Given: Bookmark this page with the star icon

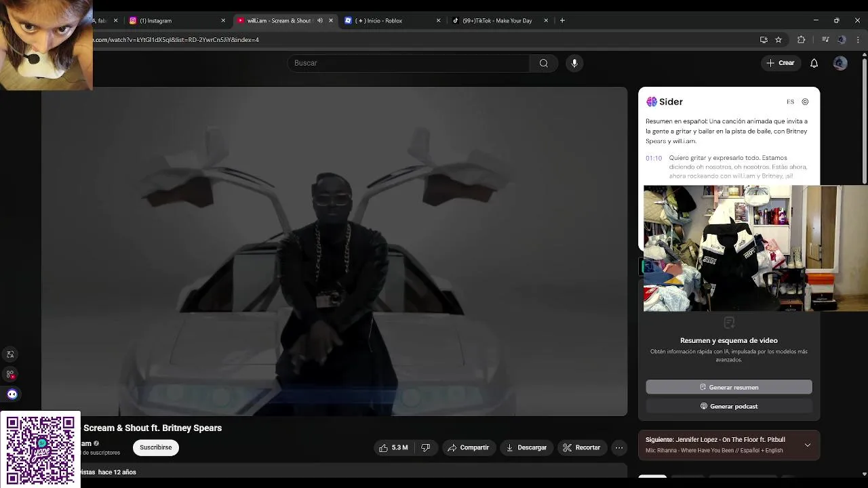Looking at the screenshot, I should [x=778, y=40].
